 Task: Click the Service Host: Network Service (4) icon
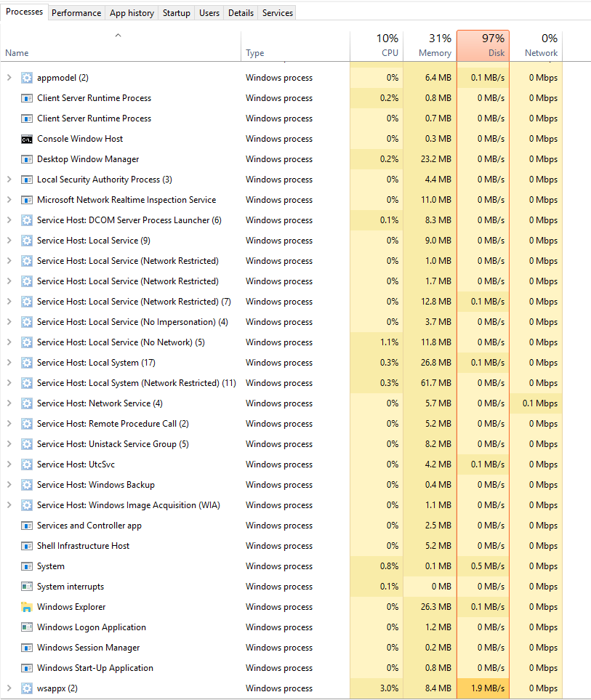[x=27, y=403]
